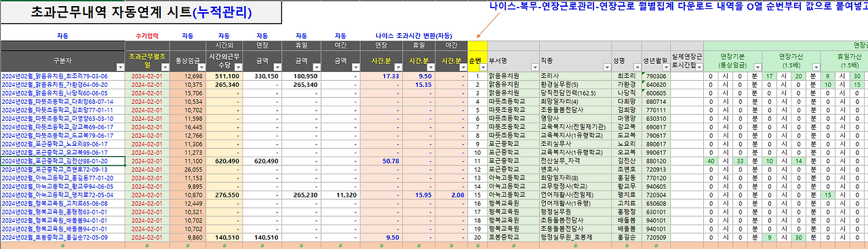The height and width of the screenshot is (249, 868).
Task: Select cell 2024년02월_맑음유치원_최조리79-03-06
Action: [63, 77]
